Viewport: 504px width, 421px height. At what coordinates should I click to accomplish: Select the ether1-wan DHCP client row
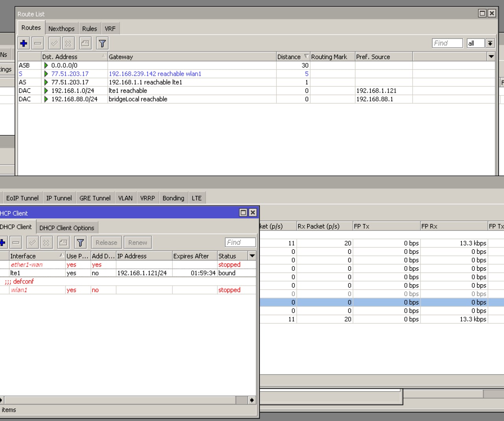[128, 265]
